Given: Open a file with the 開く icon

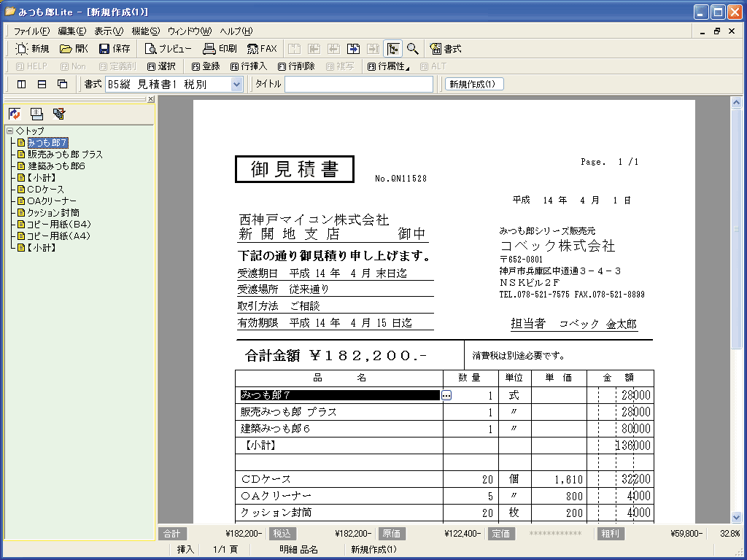Looking at the screenshot, I should coord(74,49).
